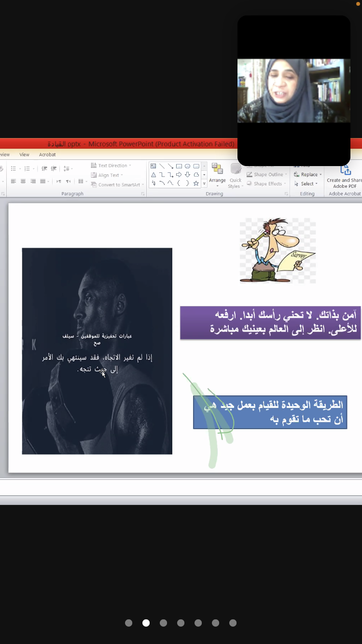Align text right in Paragraph group
Viewport: 362px width, 644px height.
coord(33,182)
